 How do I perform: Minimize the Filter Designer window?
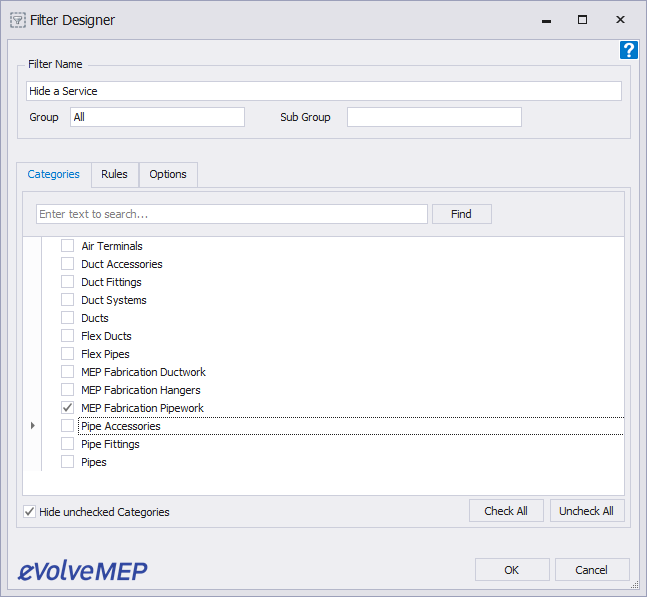pyautogui.click(x=546, y=21)
